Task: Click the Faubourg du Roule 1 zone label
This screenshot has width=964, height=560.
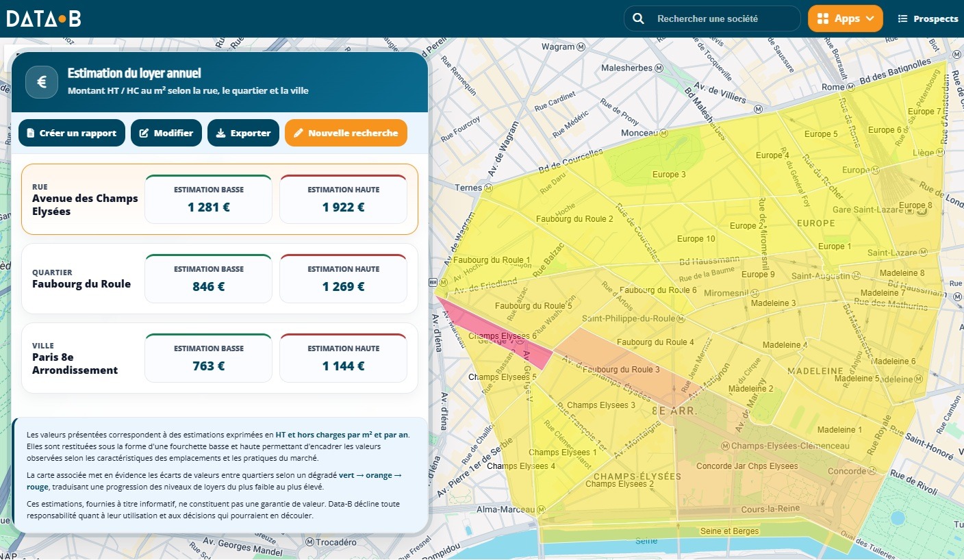Action: coord(491,260)
